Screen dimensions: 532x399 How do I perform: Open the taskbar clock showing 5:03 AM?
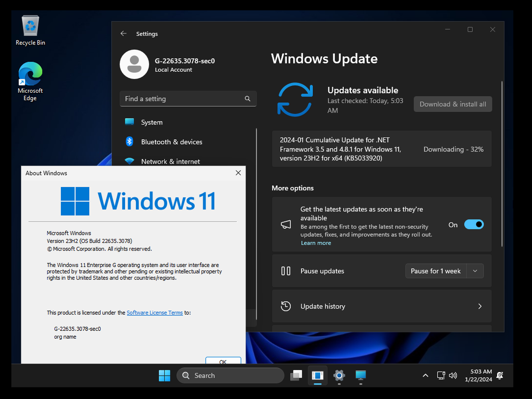click(x=478, y=376)
